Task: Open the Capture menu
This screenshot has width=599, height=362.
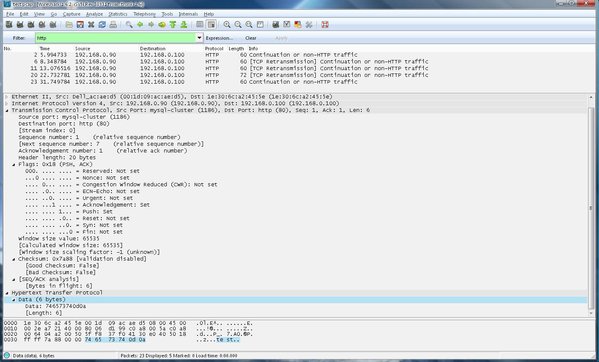Action: pyautogui.click(x=72, y=14)
